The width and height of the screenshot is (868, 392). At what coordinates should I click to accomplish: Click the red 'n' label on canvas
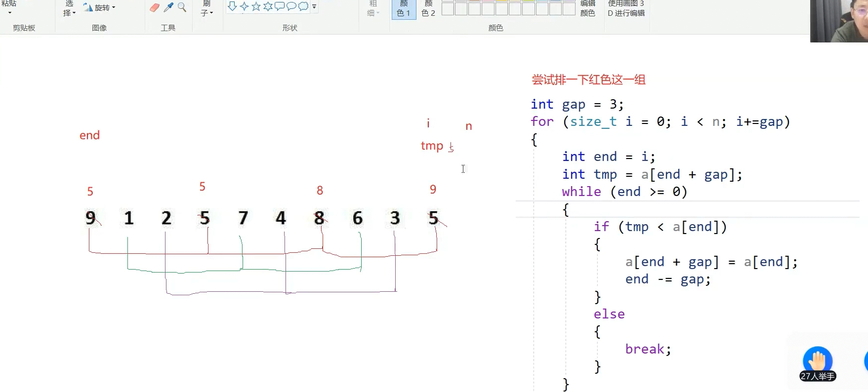[x=469, y=126]
